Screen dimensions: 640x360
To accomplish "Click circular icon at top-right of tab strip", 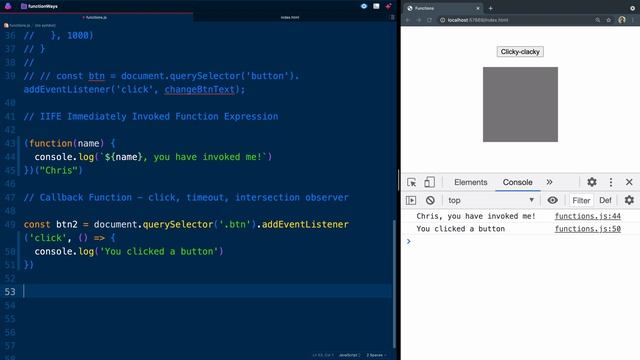I will 633,8.
